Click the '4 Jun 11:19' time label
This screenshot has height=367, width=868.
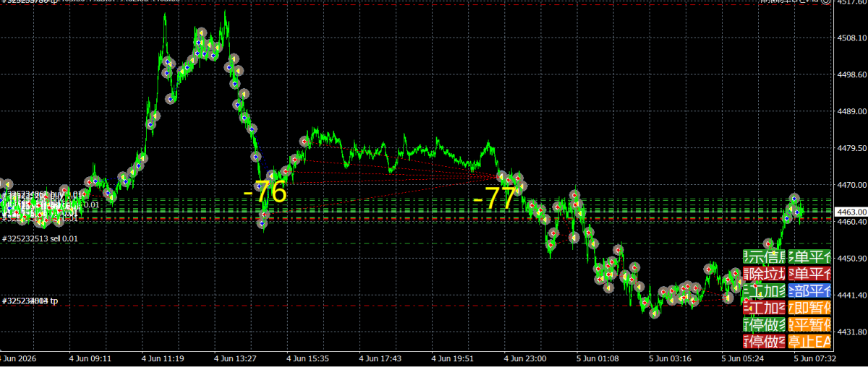(163, 358)
